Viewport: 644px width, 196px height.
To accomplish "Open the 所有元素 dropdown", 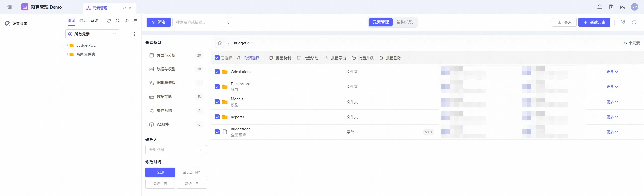I will pyautogui.click(x=92, y=34).
